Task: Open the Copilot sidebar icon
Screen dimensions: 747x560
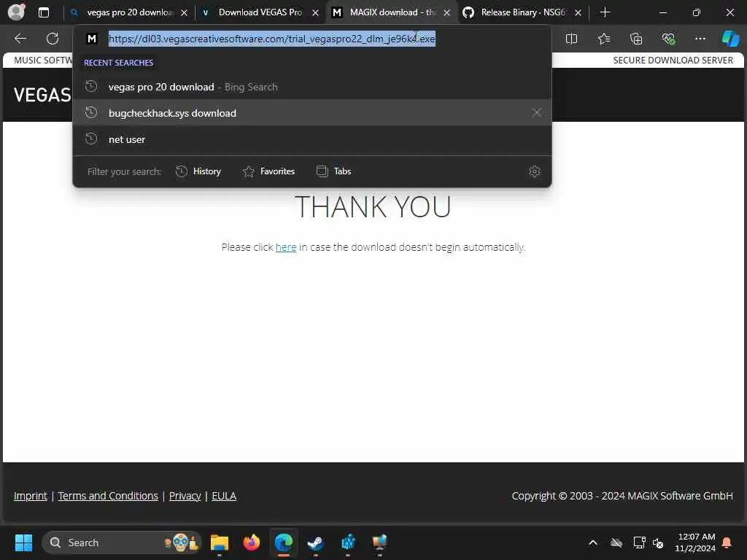Action: (x=730, y=39)
